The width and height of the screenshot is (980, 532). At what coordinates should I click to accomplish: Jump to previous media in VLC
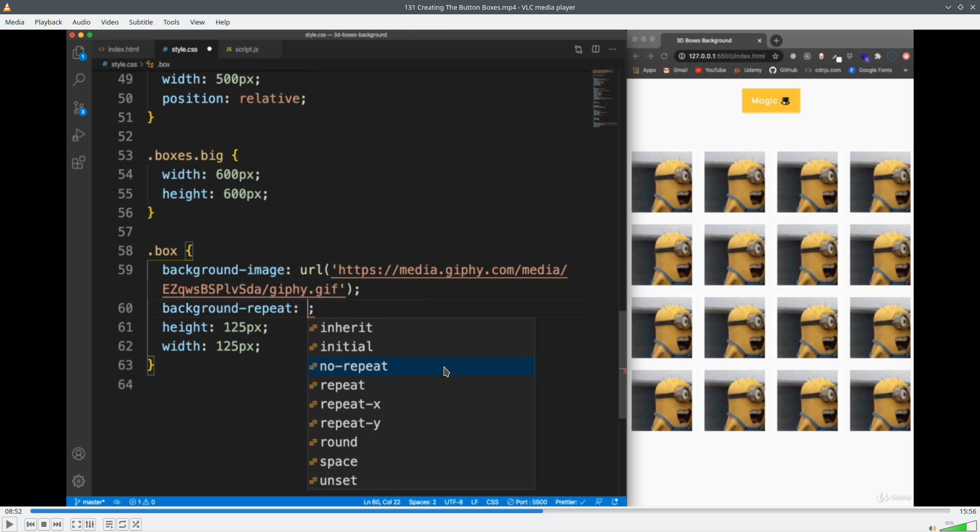coord(31,524)
